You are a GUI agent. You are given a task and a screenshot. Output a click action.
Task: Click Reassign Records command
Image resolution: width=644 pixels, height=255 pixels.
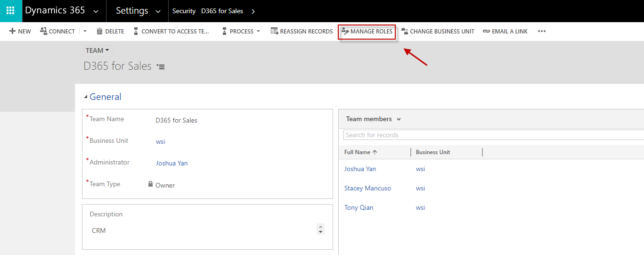coord(302,31)
